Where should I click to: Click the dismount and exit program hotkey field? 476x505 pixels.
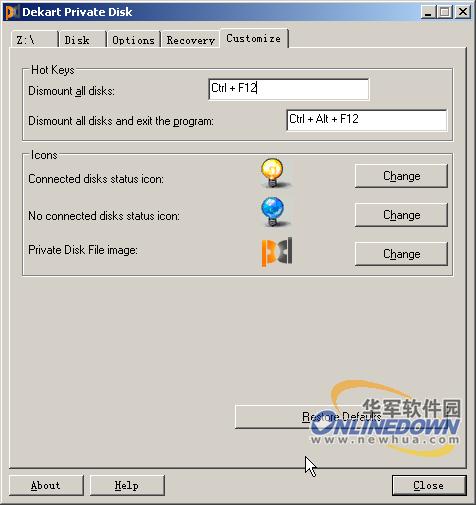click(367, 120)
